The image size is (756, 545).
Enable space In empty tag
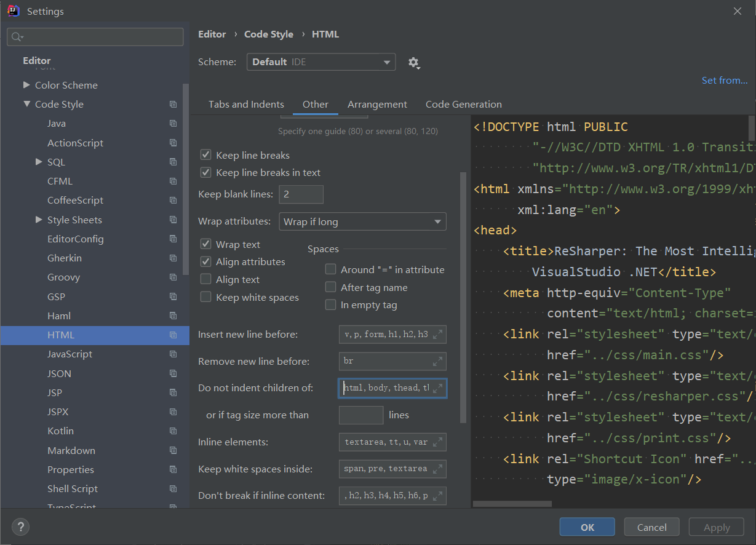331,304
